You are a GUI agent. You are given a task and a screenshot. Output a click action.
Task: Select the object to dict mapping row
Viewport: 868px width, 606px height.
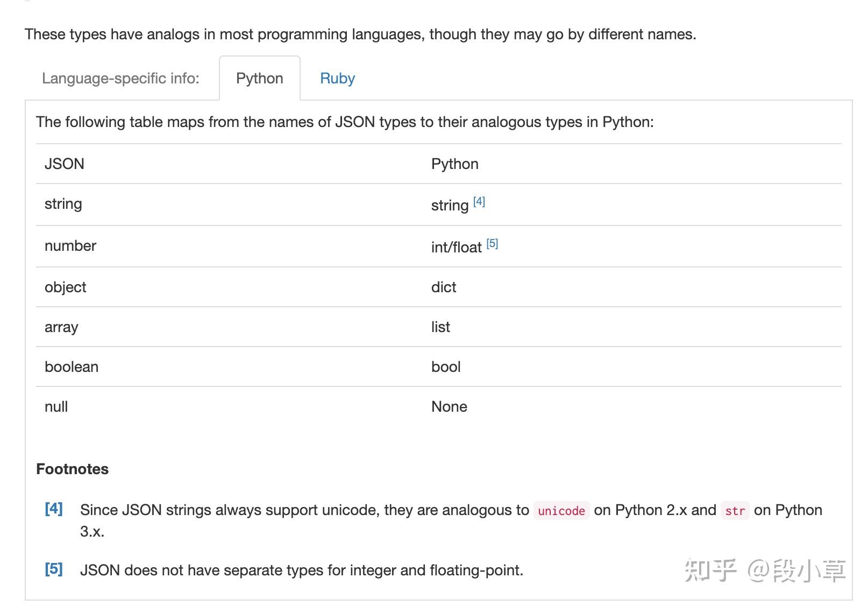pyautogui.click(x=65, y=287)
